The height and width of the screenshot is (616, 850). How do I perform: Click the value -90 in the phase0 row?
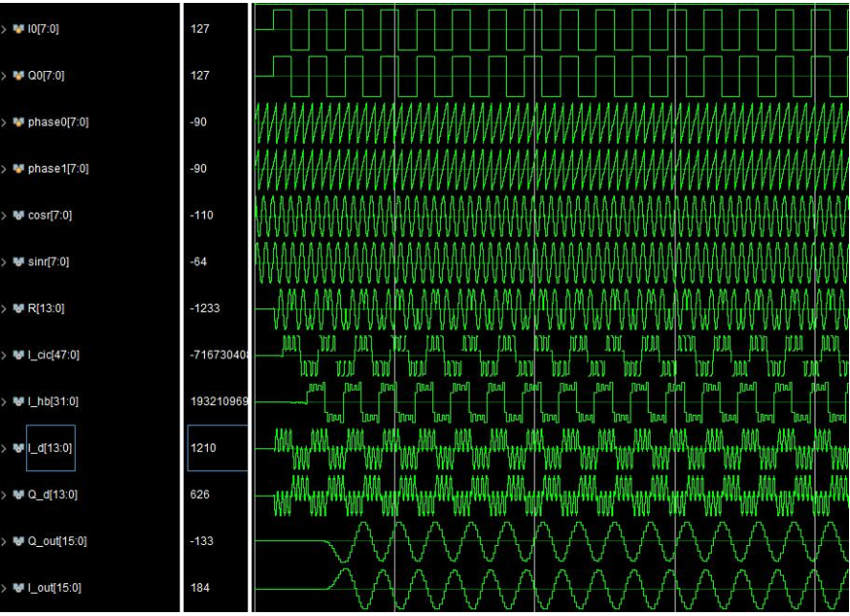[x=198, y=122]
